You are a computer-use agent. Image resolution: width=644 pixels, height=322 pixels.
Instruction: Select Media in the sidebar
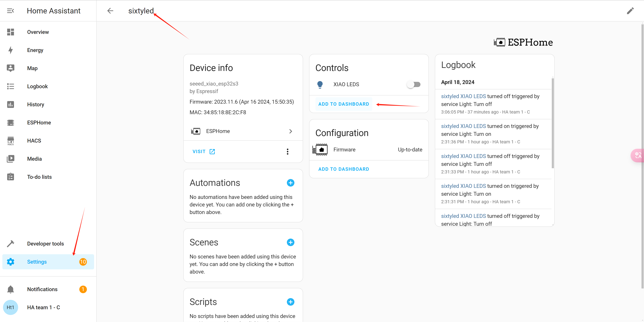coord(48,159)
